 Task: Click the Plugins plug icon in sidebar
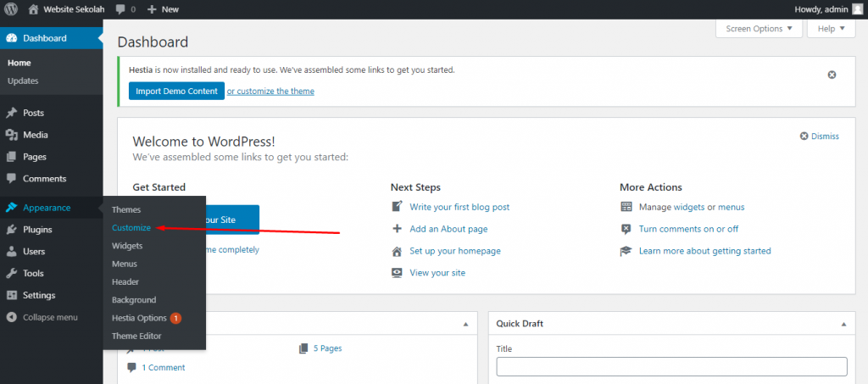point(11,230)
